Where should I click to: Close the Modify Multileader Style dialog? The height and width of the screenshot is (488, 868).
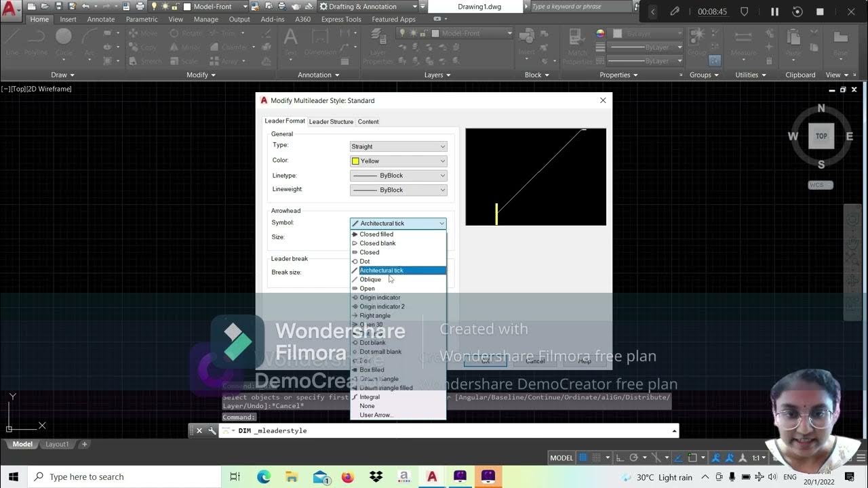click(x=603, y=100)
